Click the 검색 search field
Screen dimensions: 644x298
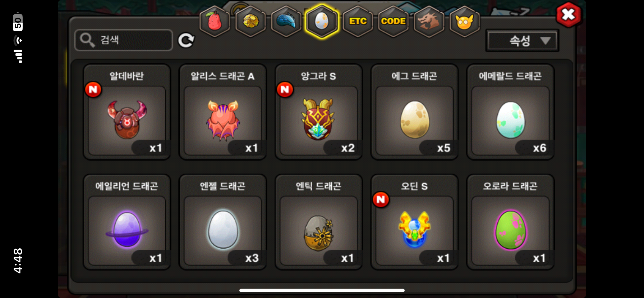tap(124, 40)
